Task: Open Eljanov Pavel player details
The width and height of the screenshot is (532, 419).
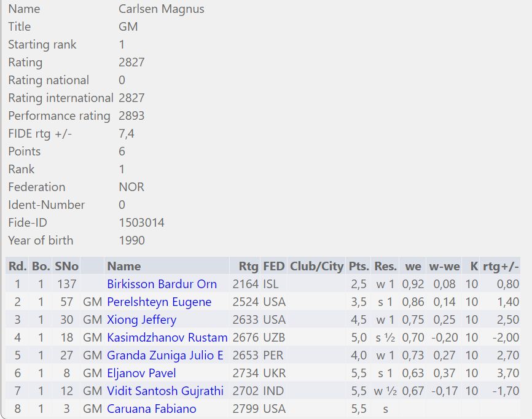Action: [x=141, y=374]
